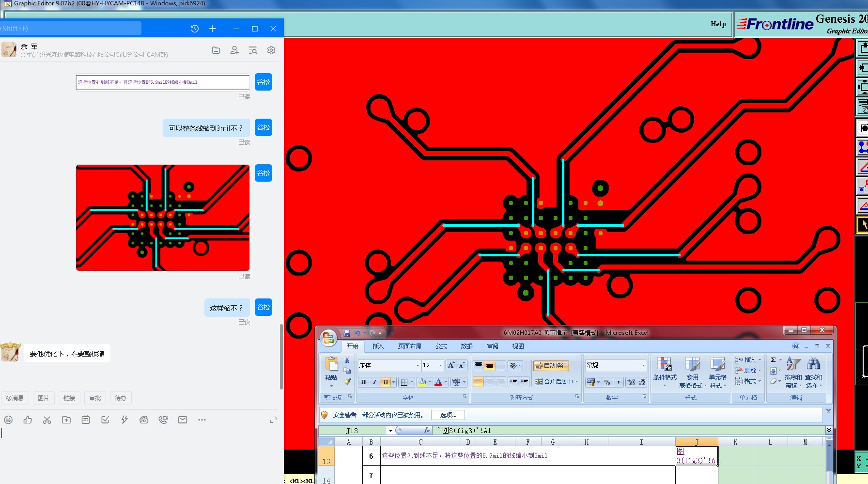The width and height of the screenshot is (868, 484).
Task: Pick the fill color bucket in Excel
Action: (x=422, y=382)
